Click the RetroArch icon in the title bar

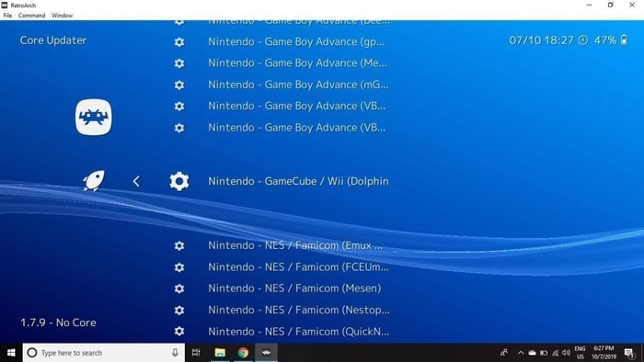[x=5, y=5]
